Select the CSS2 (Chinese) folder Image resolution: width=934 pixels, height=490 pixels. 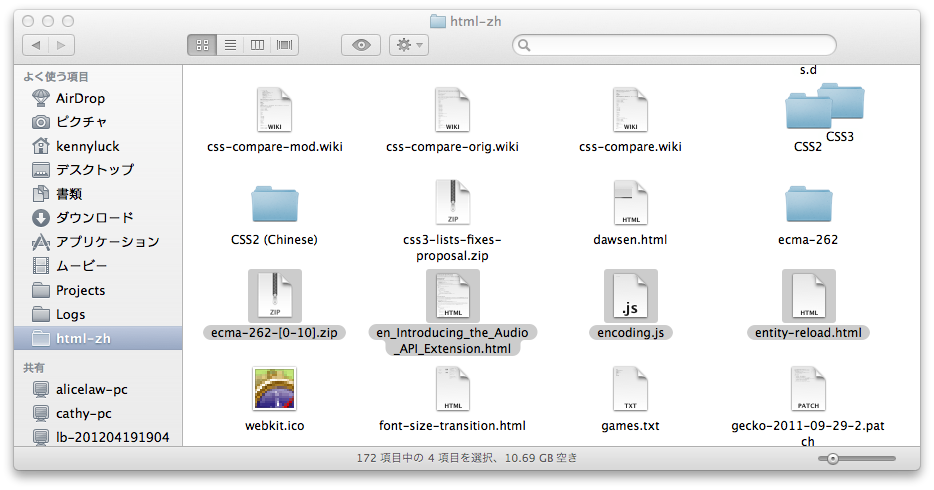[x=274, y=203]
